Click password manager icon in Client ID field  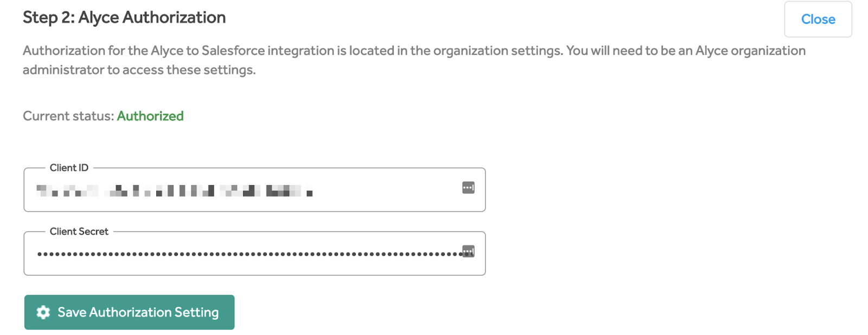pyautogui.click(x=468, y=188)
